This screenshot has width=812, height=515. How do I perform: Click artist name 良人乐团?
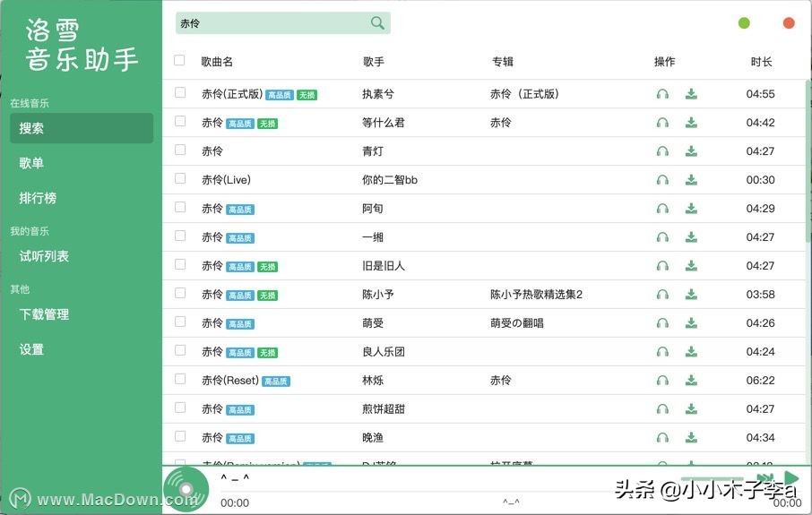384,352
